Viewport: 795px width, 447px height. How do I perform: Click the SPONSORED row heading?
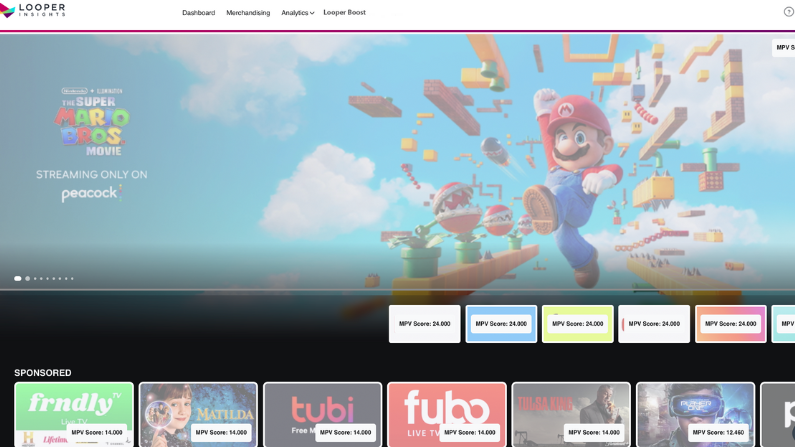(x=43, y=372)
